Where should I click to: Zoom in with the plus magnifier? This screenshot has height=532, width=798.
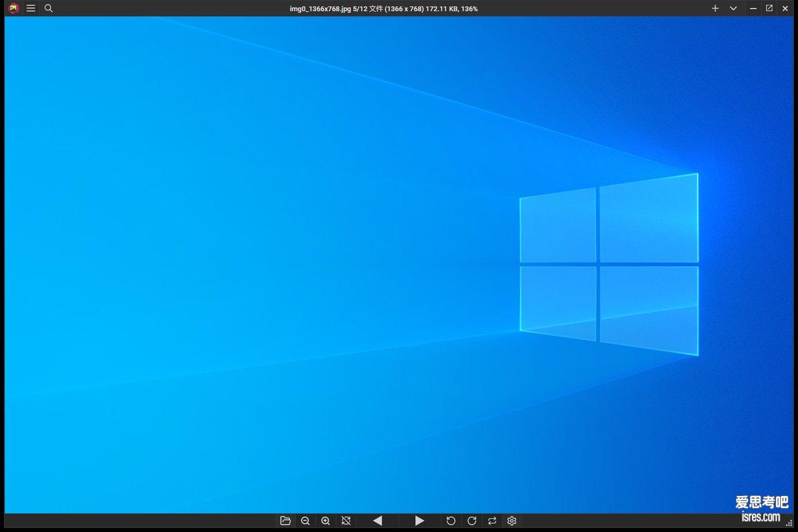[326, 521]
